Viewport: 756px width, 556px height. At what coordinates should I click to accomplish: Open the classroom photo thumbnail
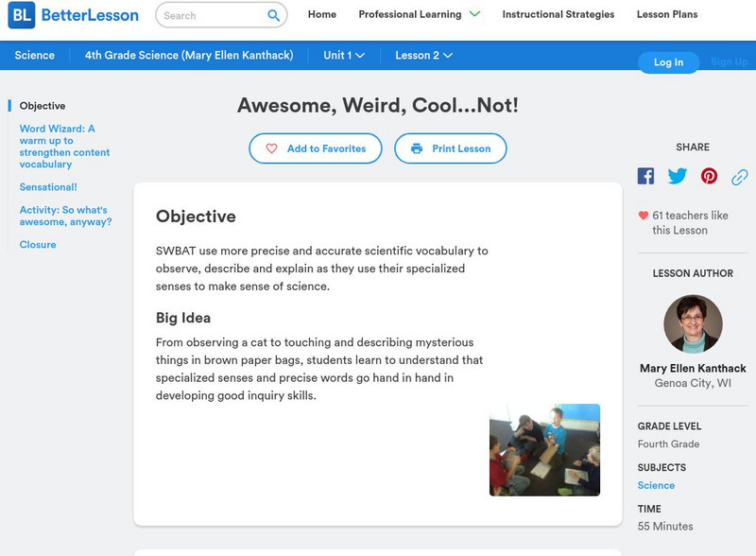pyautogui.click(x=544, y=450)
